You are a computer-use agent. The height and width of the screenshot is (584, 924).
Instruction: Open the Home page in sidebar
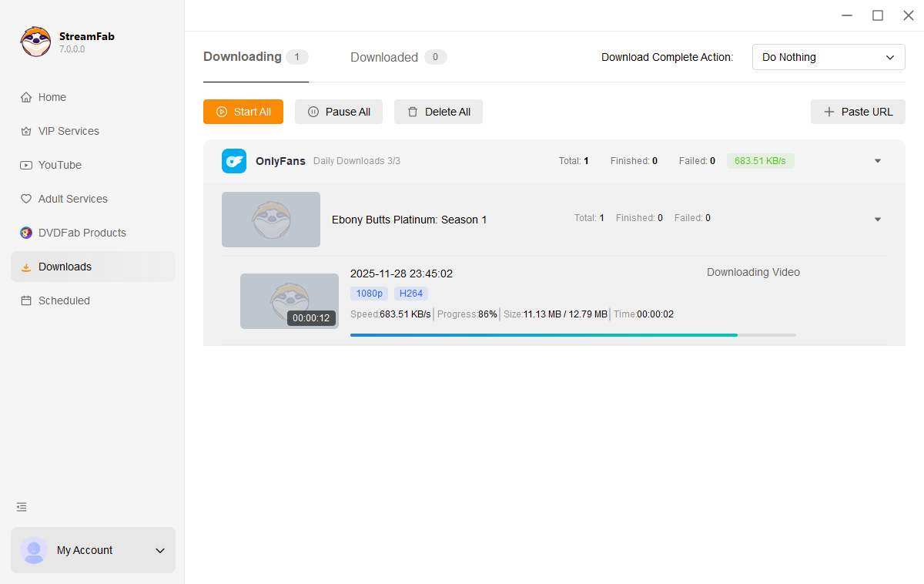[x=52, y=97]
